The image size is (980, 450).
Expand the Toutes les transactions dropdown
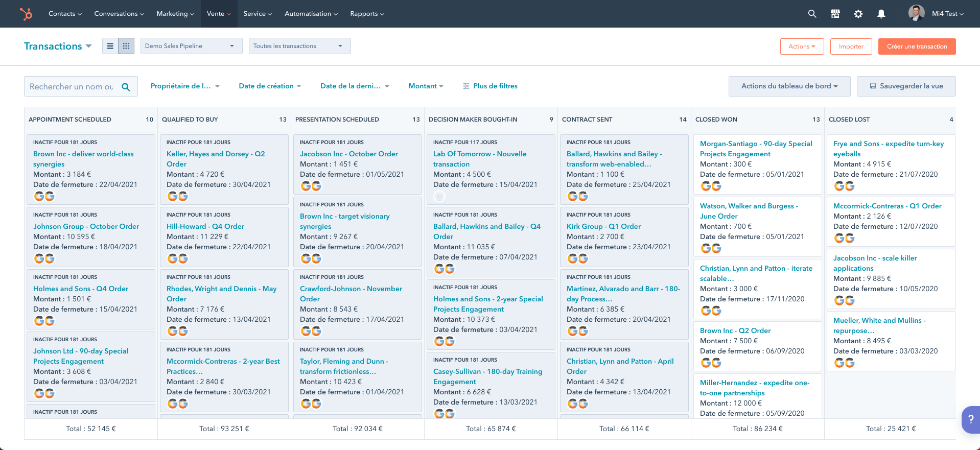click(299, 46)
